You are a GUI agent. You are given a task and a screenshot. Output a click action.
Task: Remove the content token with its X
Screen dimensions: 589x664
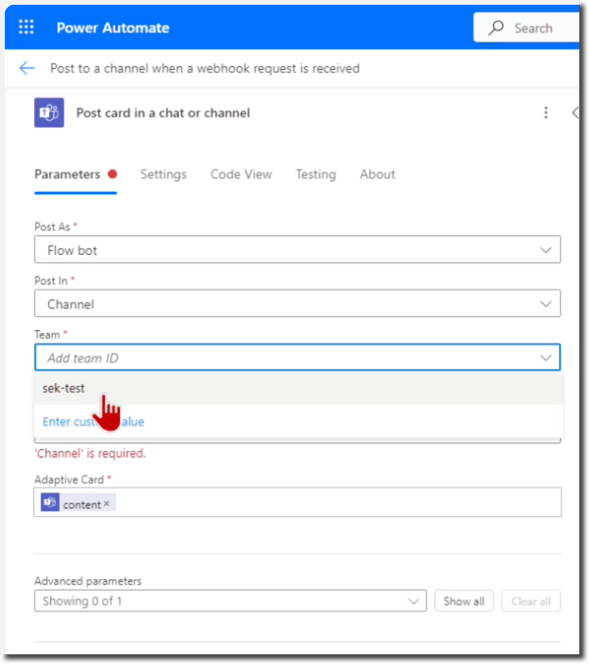(x=107, y=503)
